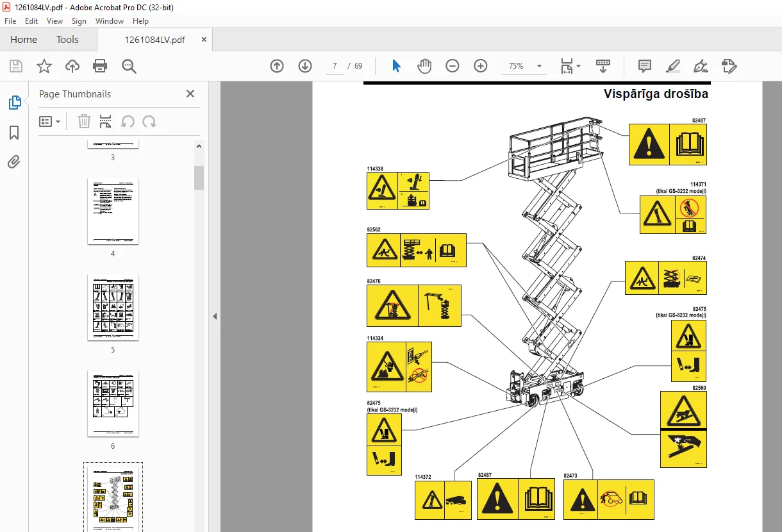Open the 75% zoom level dropdown
Image resolution: width=782 pixels, height=532 pixels.
539,66
